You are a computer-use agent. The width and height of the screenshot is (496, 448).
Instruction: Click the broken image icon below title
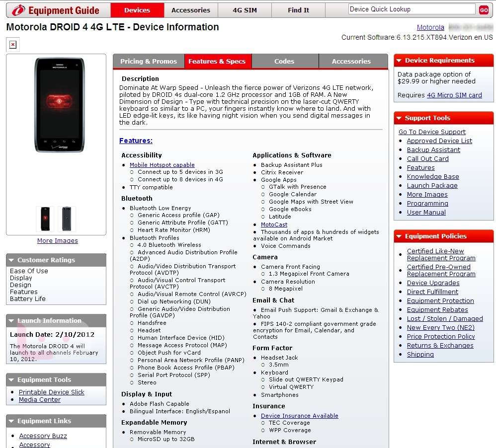(x=13, y=45)
